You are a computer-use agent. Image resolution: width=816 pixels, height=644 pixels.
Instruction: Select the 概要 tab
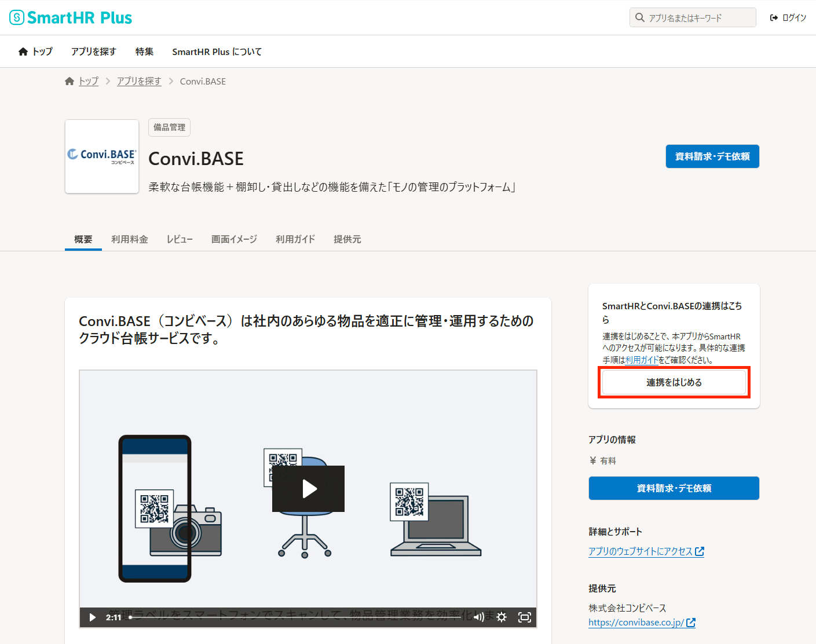point(83,239)
